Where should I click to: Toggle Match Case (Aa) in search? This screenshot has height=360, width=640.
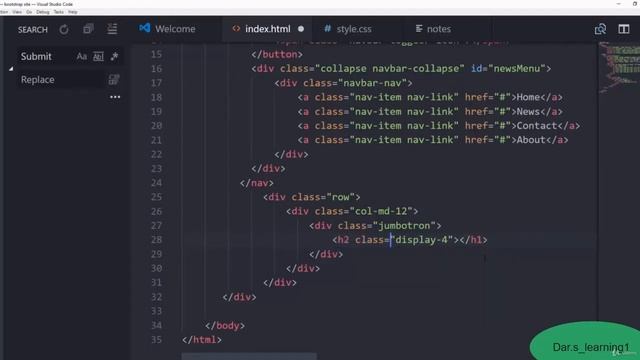click(x=82, y=56)
